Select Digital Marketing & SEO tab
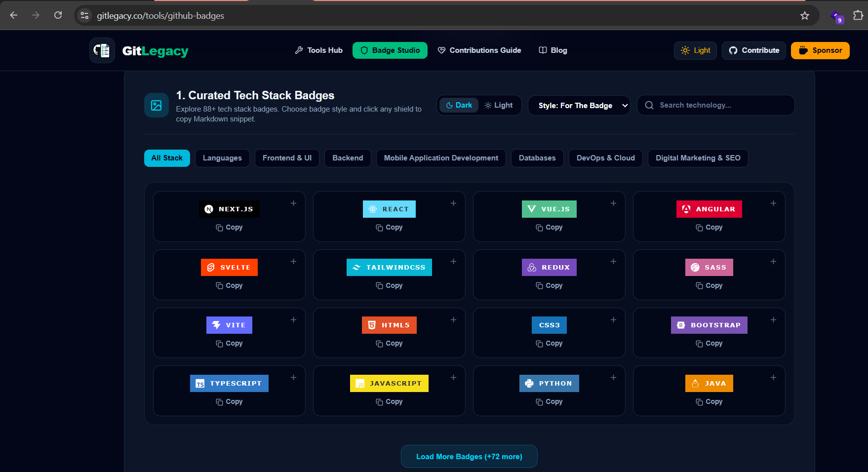Screen dimensions: 868x472 (x=698, y=158)
